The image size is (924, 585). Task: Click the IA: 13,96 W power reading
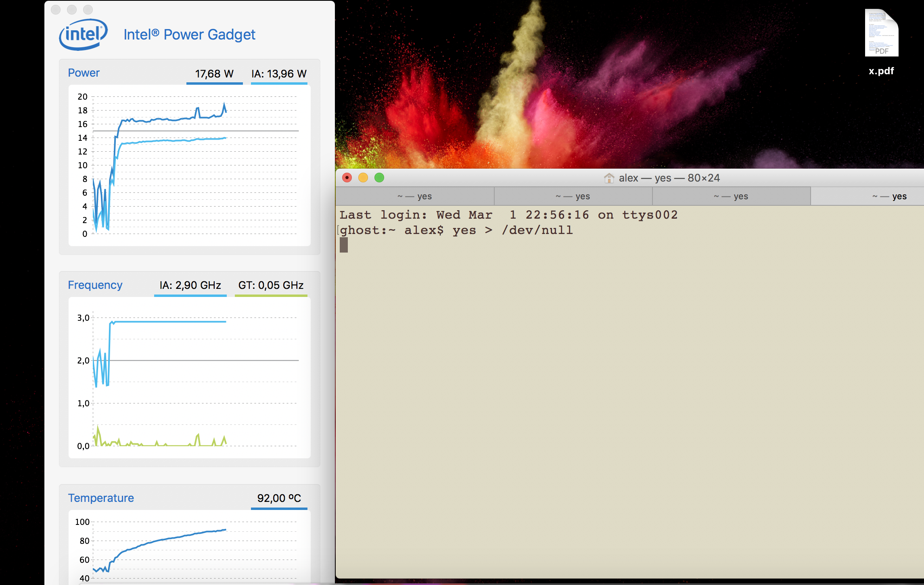[x=279, y=74]
